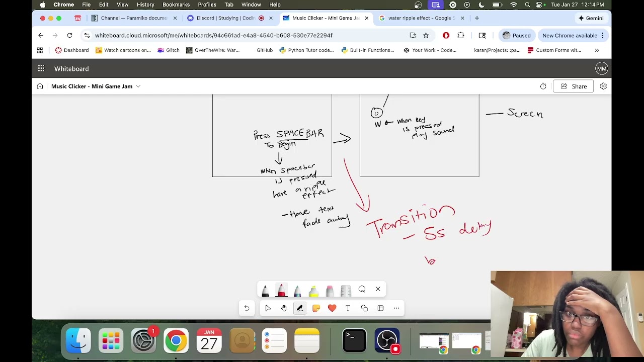Screen dimensions: 644x362
Task: Click the Gemini button
Action: tap(591, 18)
